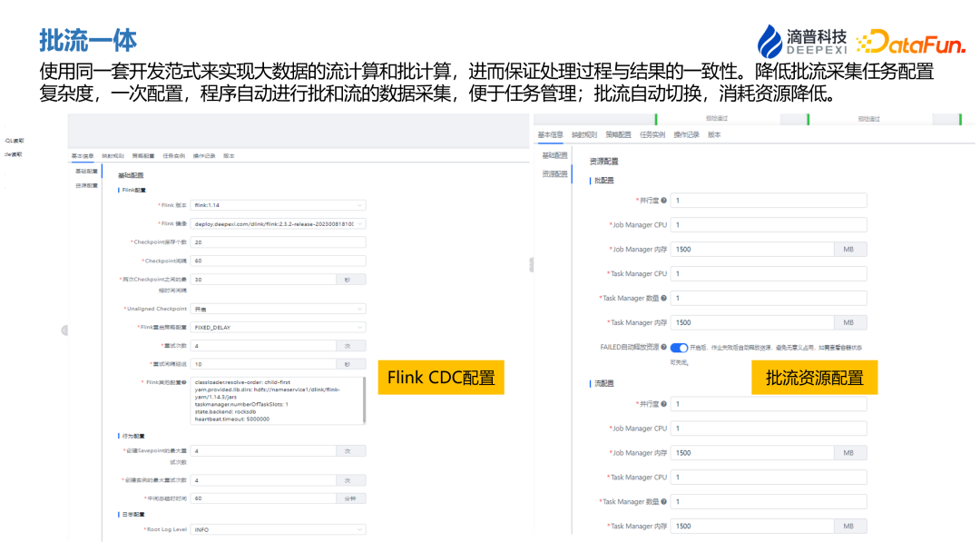Viewport: 980px width, 552px height.
Task: Open the Unaligned Checkpoint dropdown
Action: 279,309
